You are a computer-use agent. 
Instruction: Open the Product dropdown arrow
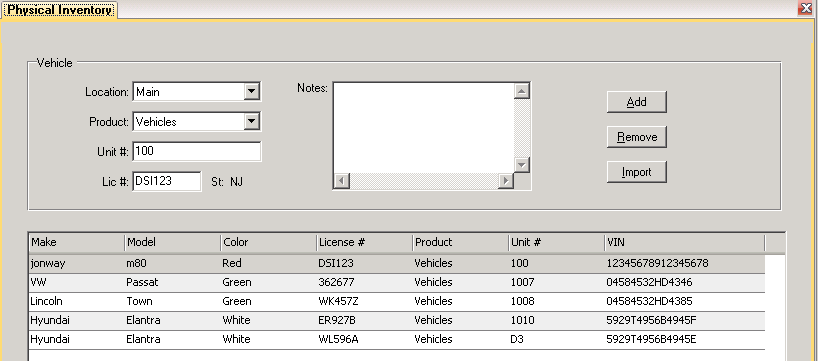pyautogui.click(x=251, y=122)
